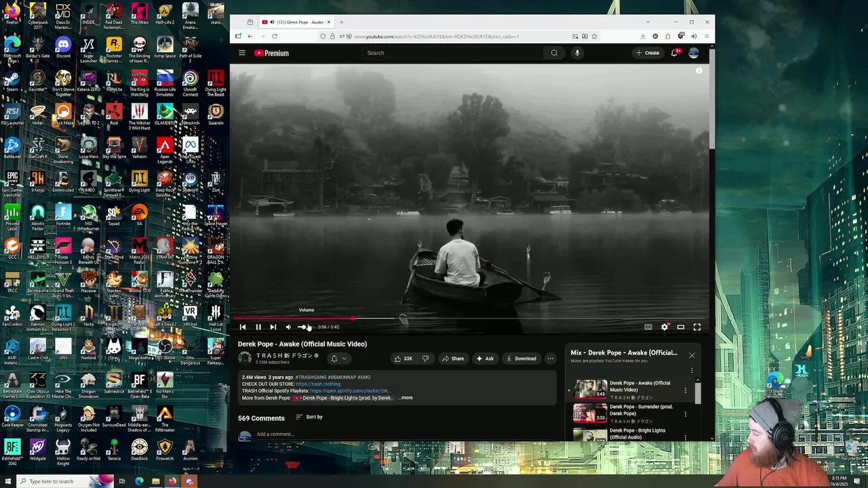868x488 pixels.
Task: Open the Create button
Action: coord(648,53)
